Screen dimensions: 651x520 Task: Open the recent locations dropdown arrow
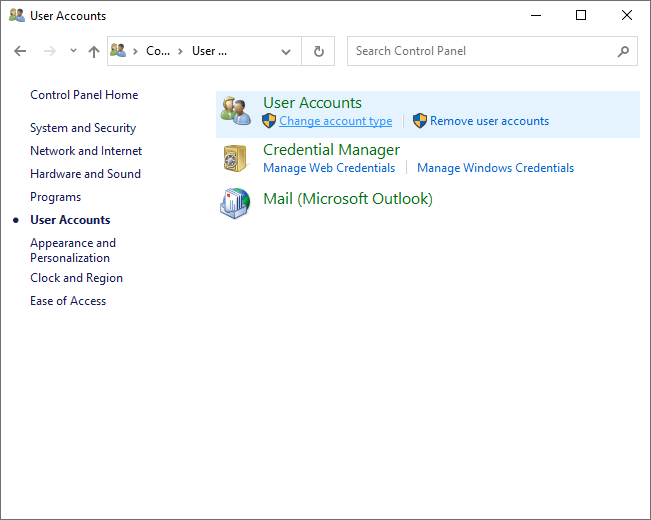[x=73, y=51]
